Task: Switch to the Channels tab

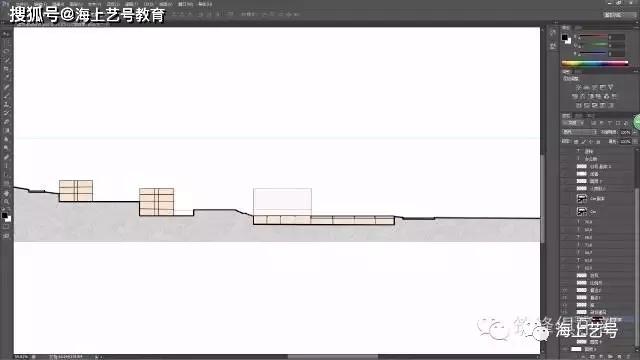Action: (579, 116)
